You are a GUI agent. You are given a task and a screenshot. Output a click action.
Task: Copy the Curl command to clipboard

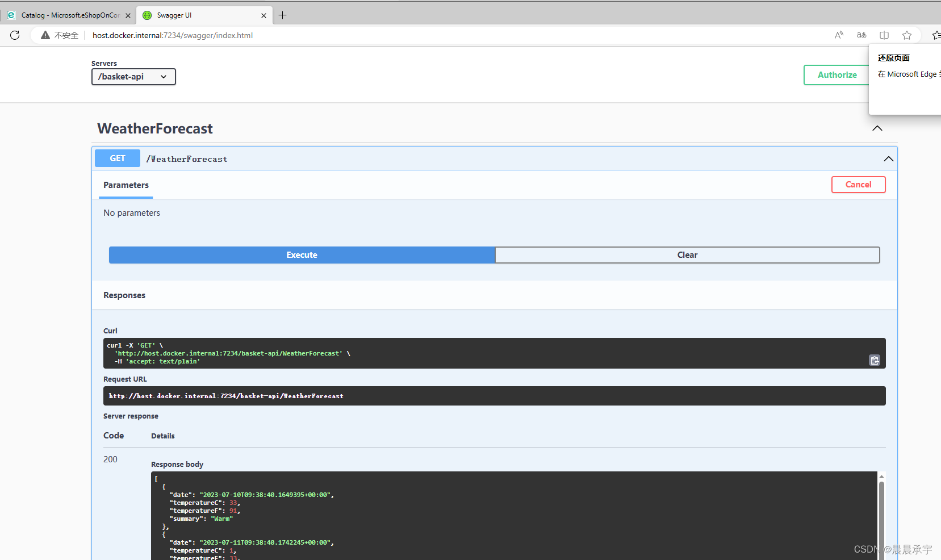tap(874, 360)
